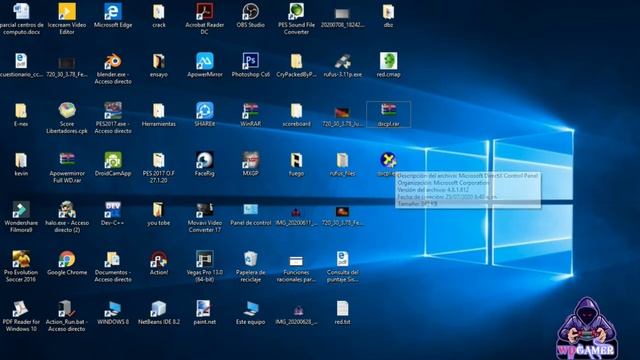Image resolution: width=640 pixels, height=360 pixels.
Task: Open the dbz folder
Action: pyautogui.click(x=388, y=16)
